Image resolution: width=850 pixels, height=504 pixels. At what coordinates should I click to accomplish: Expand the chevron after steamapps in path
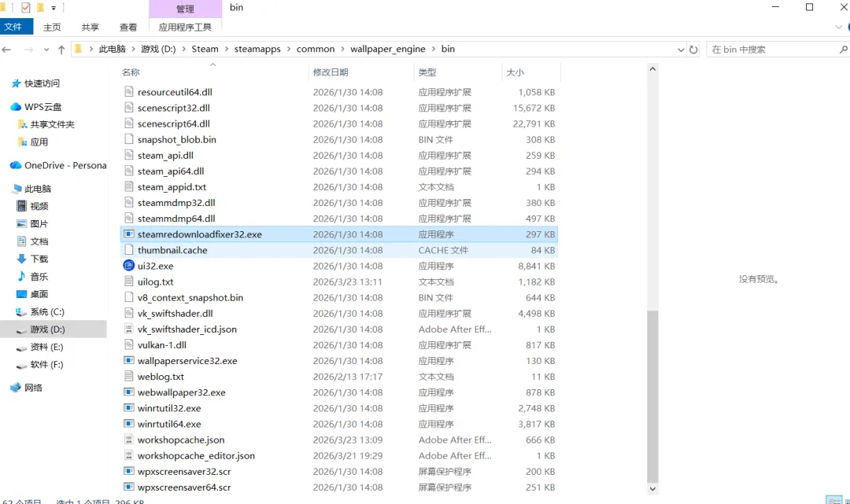point(288,49)
